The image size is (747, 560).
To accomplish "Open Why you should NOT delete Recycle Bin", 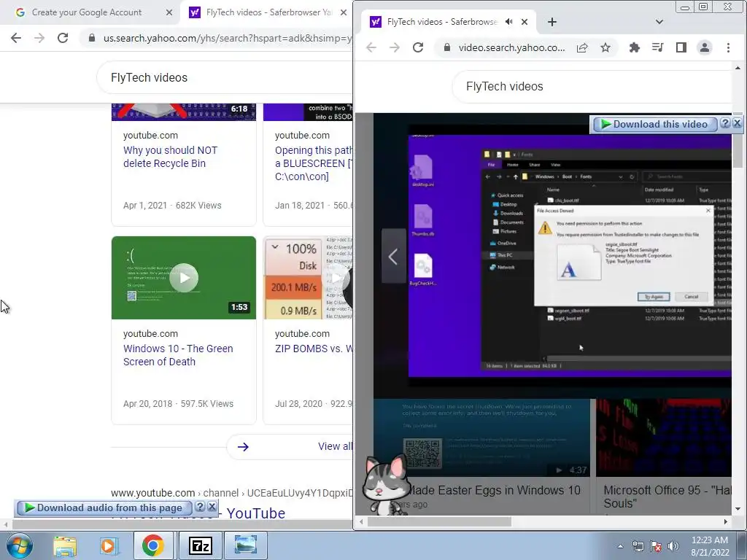I will tap(170, 157).
